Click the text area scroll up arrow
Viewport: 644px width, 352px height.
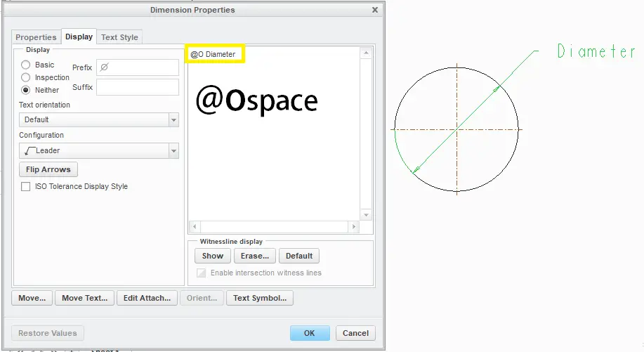click(366, 53)
